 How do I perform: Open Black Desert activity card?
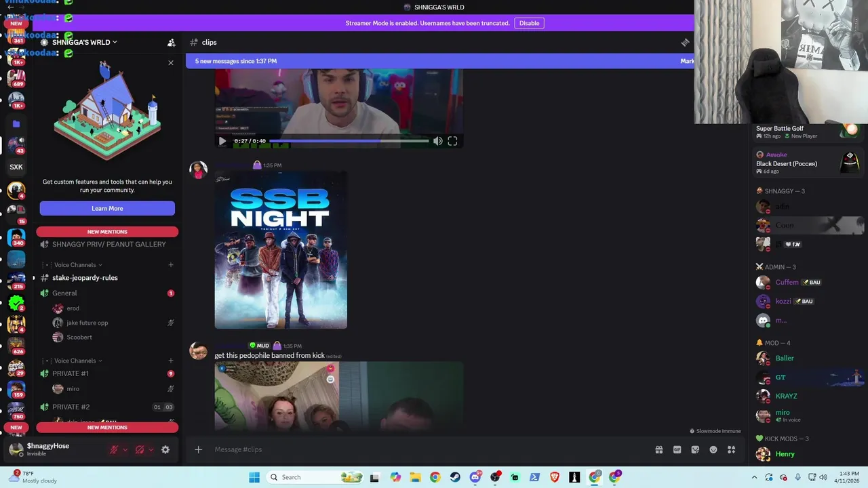coord(809,163)
